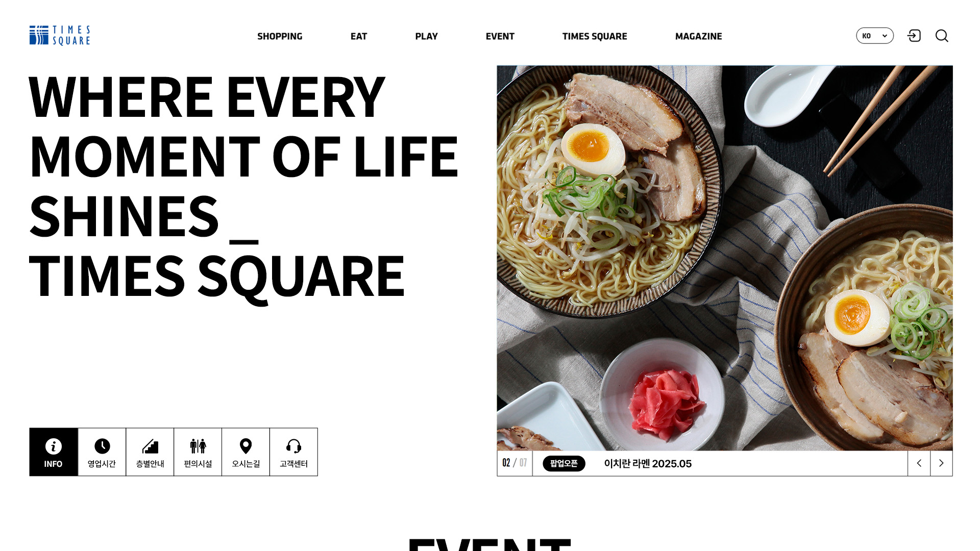The width and height of the screenshot is (980, 551).
Task: Click the 이치란 라멘 2025.05 title link
Action: 648,463
